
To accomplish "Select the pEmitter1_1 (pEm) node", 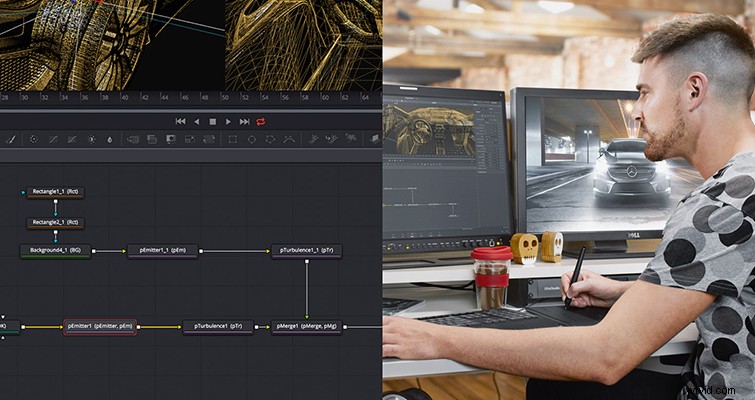I will [x=163, y=251].
